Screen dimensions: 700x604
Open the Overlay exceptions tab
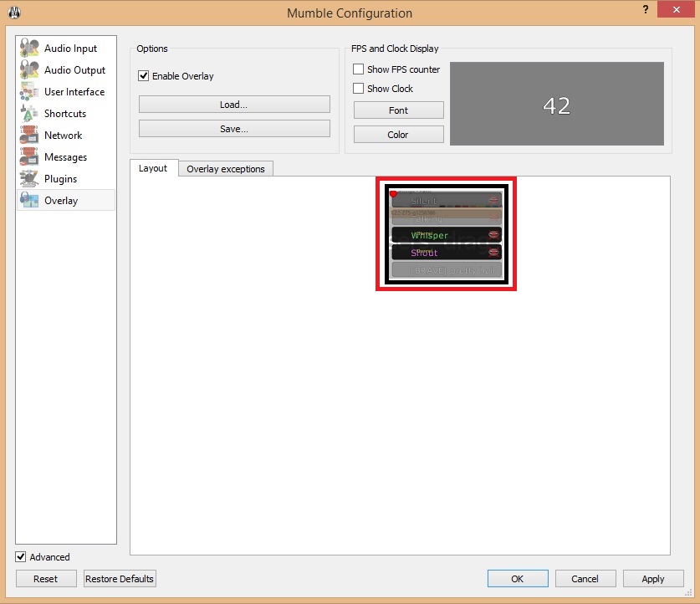click(x=226, y=169)
